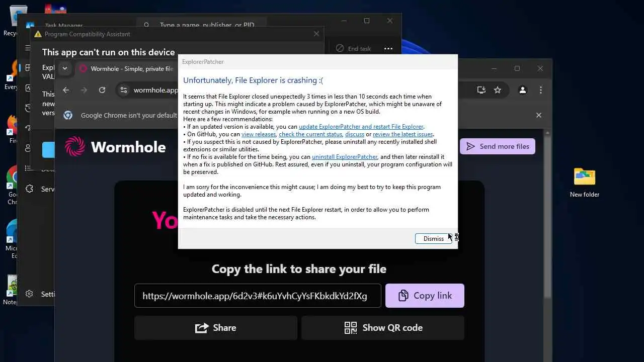
Task: Maximize the Chrome window
Action: pyautogui.click(x=517, y=68)
